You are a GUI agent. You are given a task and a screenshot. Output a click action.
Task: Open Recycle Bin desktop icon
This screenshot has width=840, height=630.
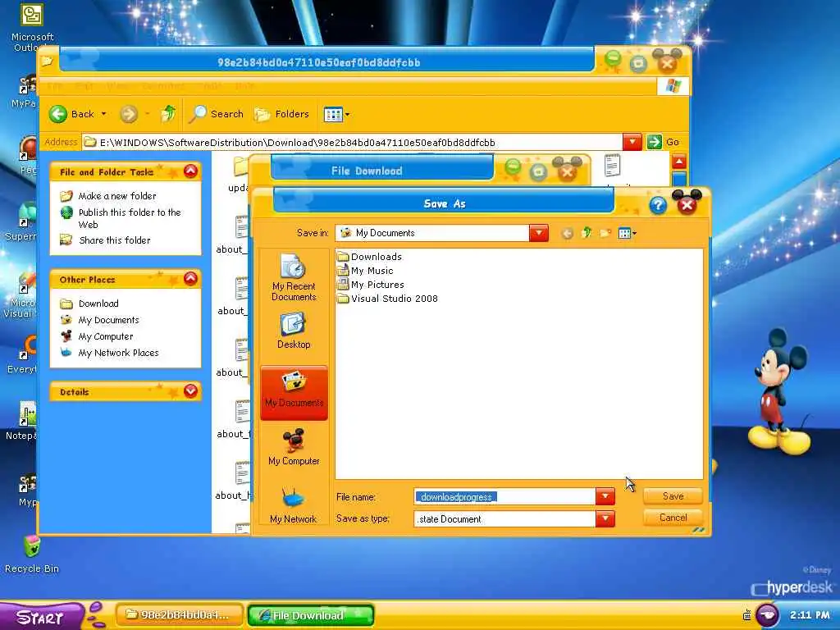(x=32, y=554)
